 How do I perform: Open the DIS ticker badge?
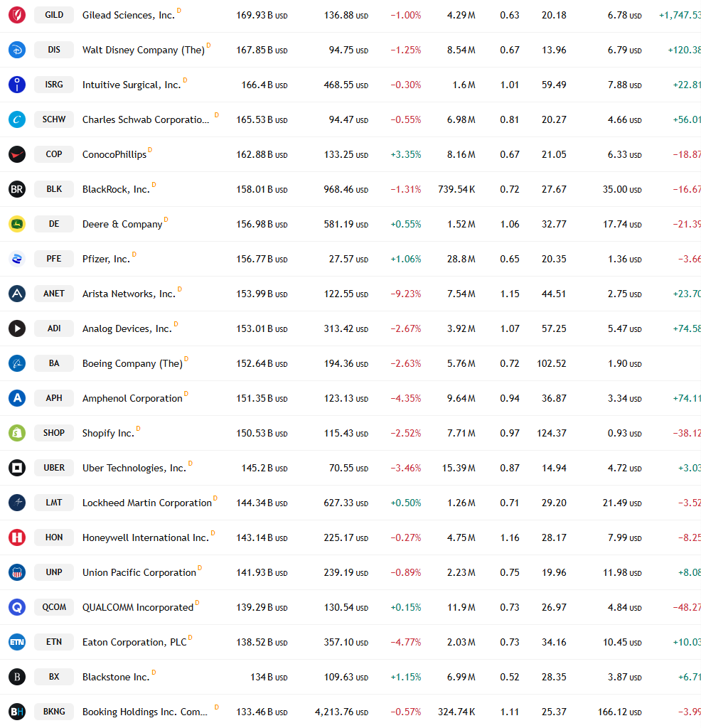(54, 50)
